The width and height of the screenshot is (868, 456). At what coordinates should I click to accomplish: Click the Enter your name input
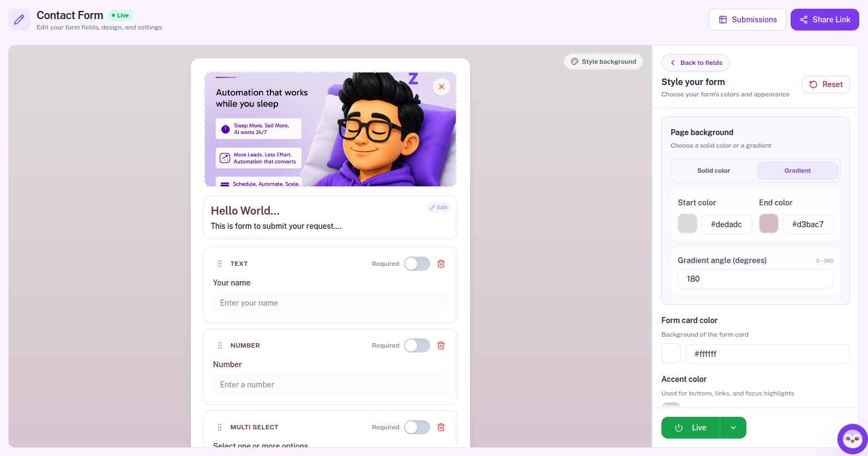330,303
